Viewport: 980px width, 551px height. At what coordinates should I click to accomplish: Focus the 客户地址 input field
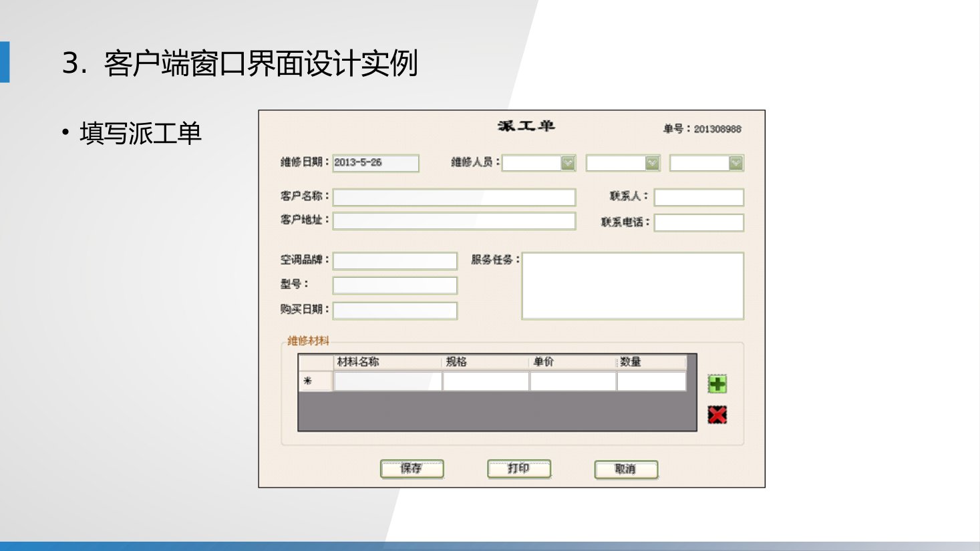click(454, 221)
